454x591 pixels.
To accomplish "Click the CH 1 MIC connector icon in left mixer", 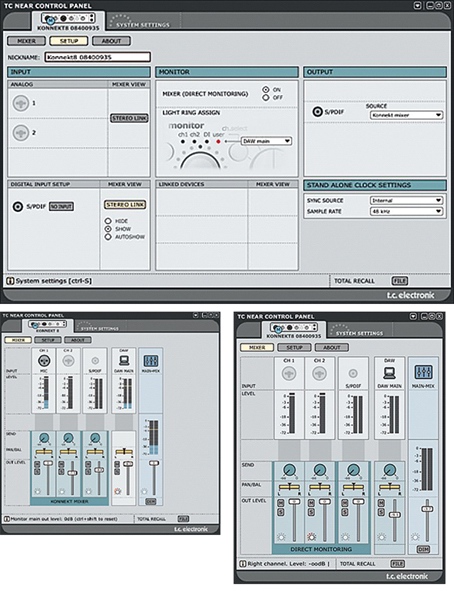I will point(44,361).
